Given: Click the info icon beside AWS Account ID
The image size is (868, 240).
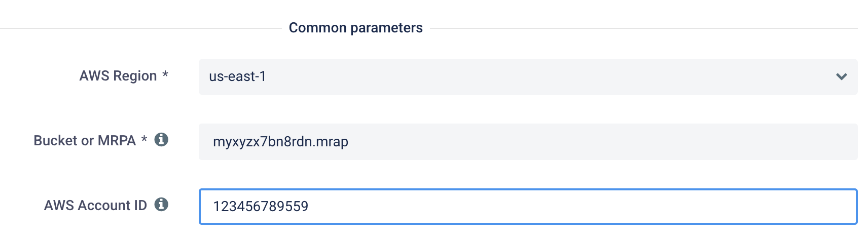Looking at the screenshot, I should (x=161, y=205).
